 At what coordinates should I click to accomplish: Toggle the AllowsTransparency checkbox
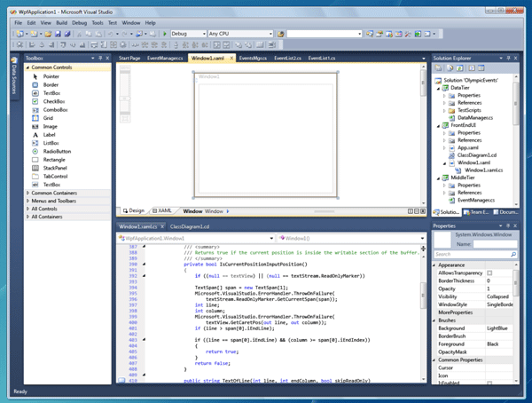(489, 273)
